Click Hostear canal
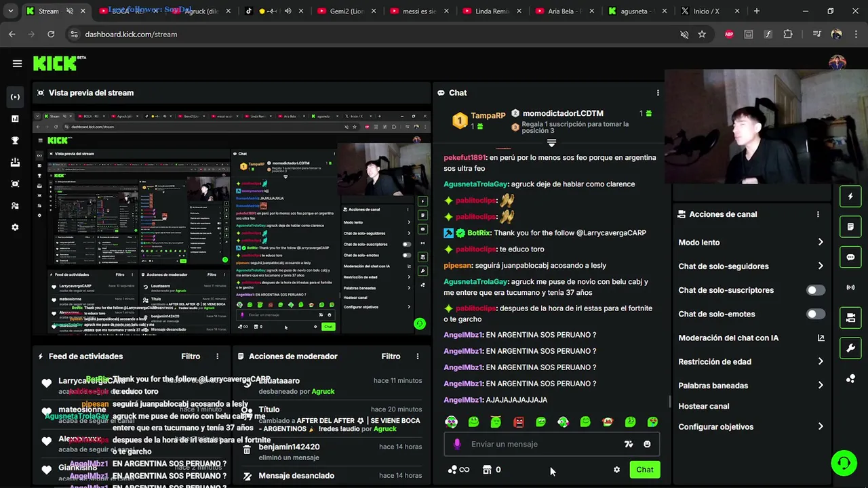The image size is (868, 488). [704, 406]
